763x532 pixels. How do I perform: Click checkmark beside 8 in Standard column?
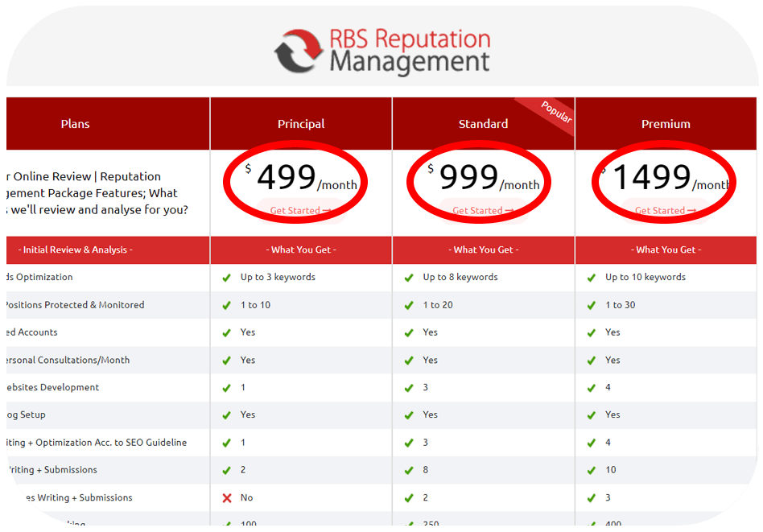point(409,471)
